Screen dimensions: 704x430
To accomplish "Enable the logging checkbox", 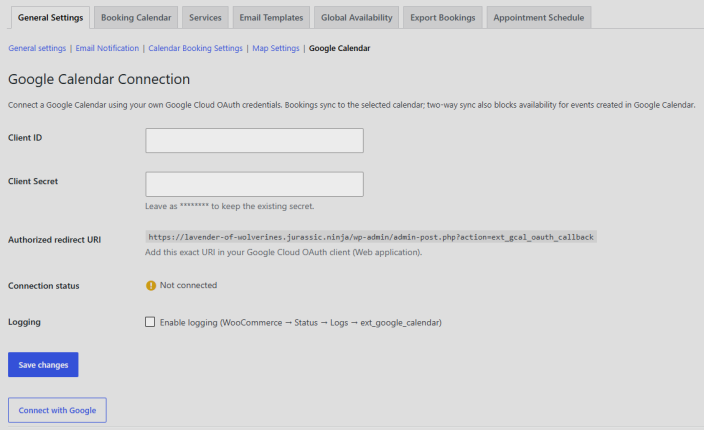I will click(x=150, y=322).
